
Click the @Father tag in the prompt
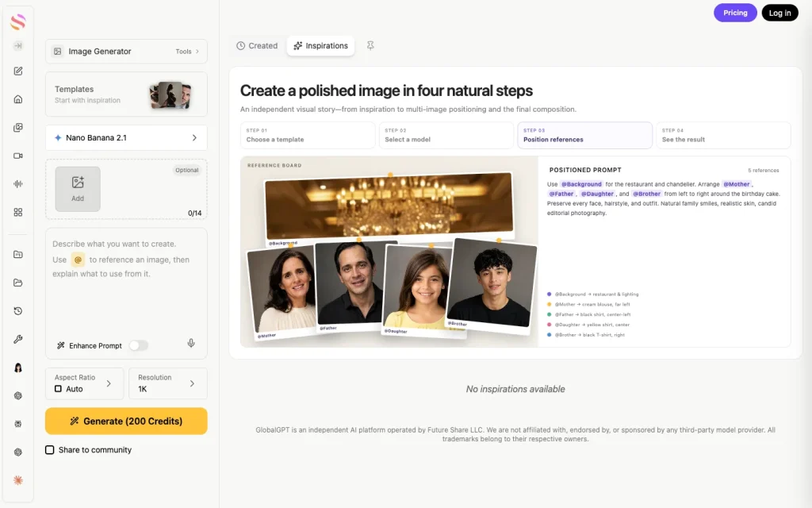coord(561,194)
